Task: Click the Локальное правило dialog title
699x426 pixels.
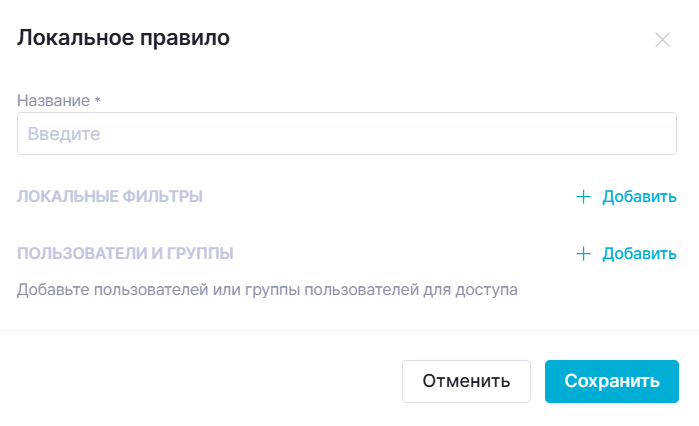Action: coord(124,39)
